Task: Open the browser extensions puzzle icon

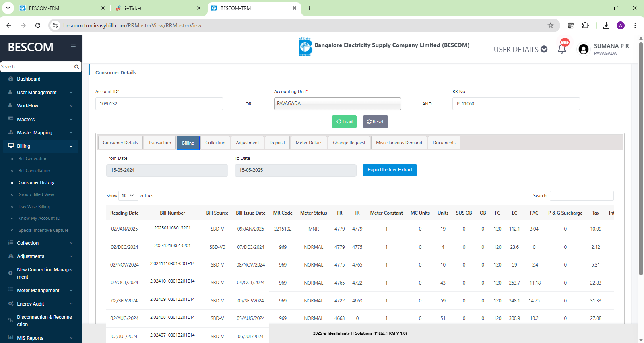Action: pos(586,25)
